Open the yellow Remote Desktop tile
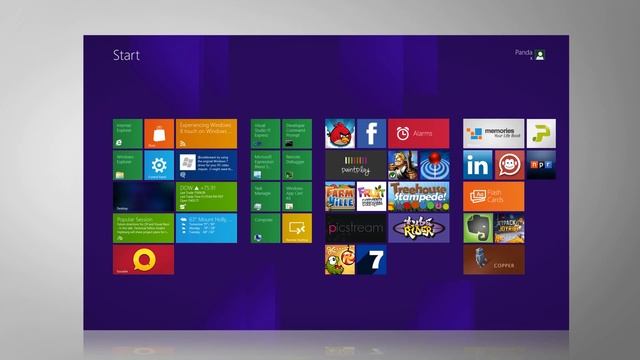 pos(297,228)
